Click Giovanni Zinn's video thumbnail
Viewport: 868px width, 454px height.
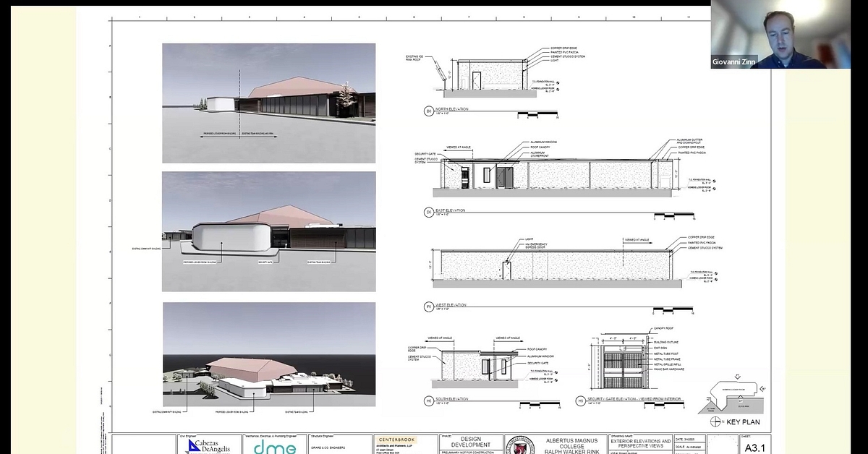point(780,34)
